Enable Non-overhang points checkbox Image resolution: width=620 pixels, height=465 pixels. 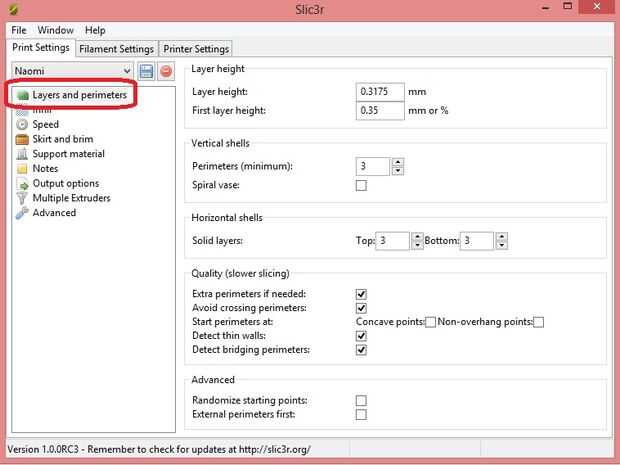[539, 322]
